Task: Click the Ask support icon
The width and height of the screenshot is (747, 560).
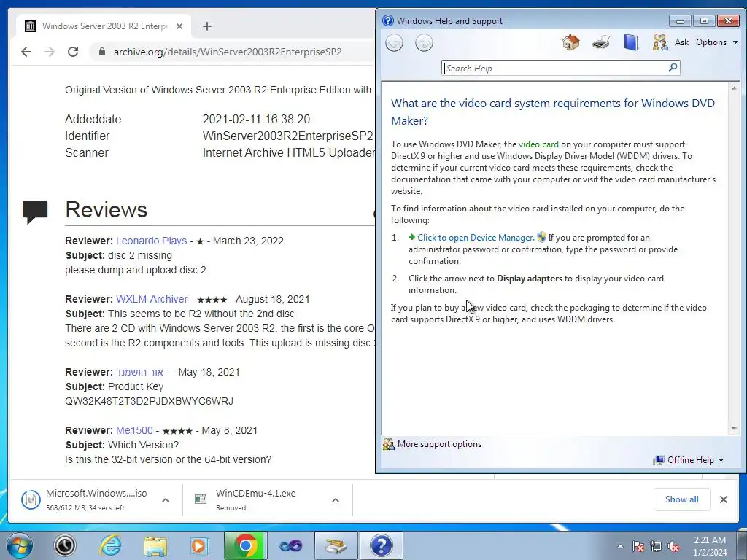Action: pos(660,42)
